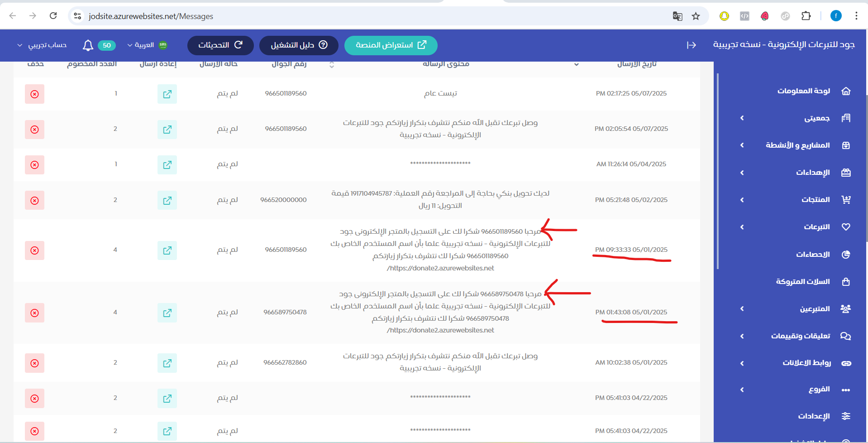Collapse the sidebar with the arrow
The image size is (868, 443).
click(x=692, y=45)
